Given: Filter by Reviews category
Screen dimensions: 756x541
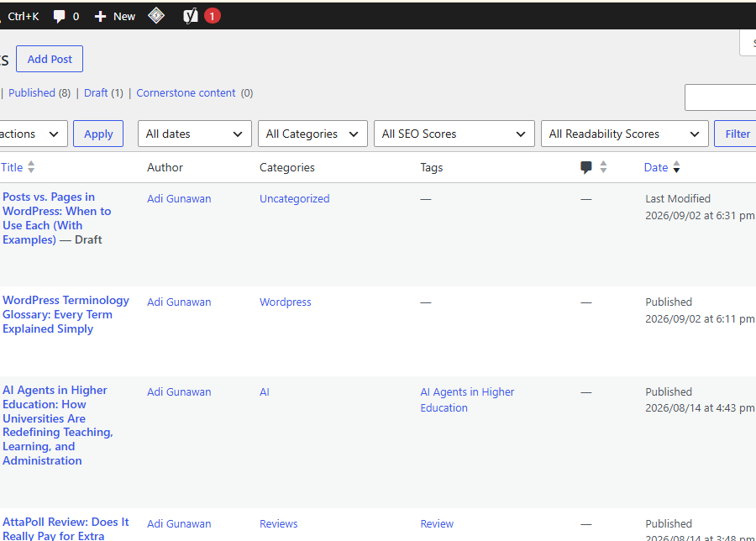Looking at the screenshot, I should [x=279, y=523].
